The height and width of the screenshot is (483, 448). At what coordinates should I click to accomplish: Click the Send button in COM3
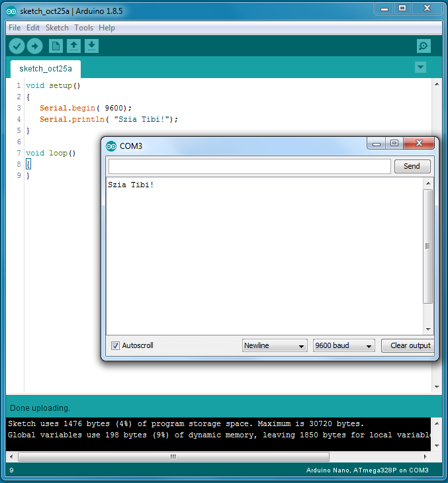tap(412, 166)
